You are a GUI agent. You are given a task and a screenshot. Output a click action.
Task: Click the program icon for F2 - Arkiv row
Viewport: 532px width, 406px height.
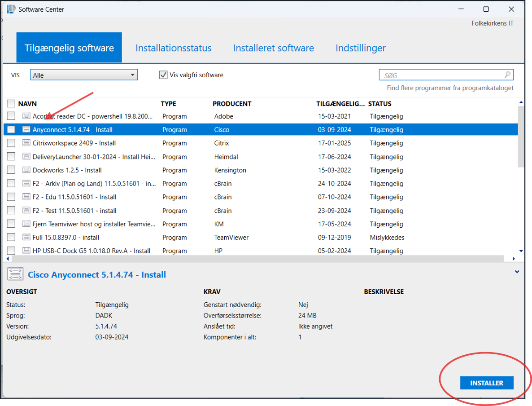[x=26, y=184]
